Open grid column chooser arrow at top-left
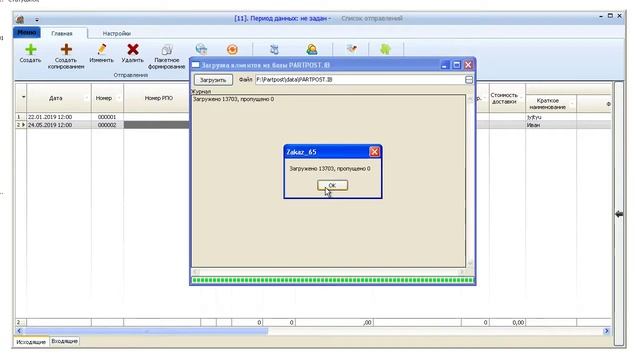This screenshot has width=640, height=360. click(23, 97)
